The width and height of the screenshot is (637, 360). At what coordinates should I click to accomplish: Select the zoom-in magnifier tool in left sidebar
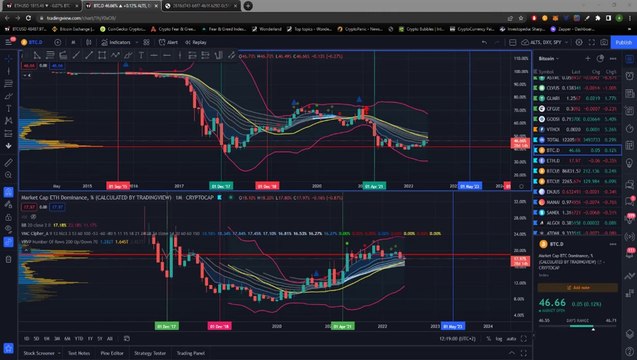[9, 175]
